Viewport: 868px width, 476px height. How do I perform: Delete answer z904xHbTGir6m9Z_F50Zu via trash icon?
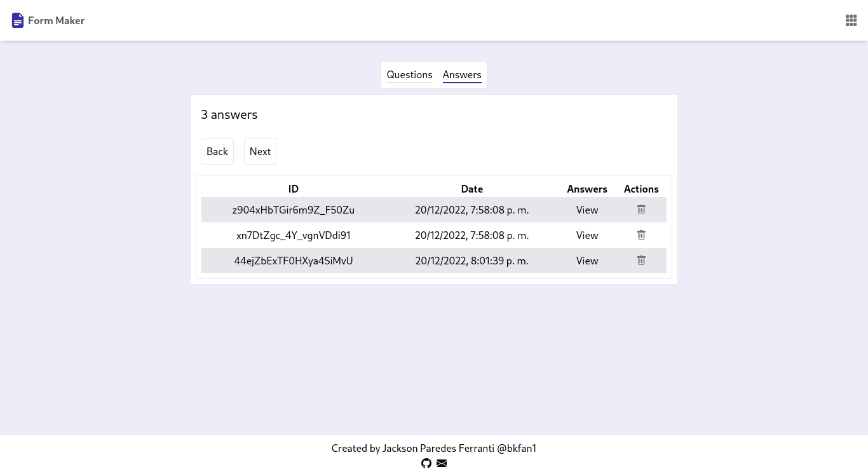641,210
